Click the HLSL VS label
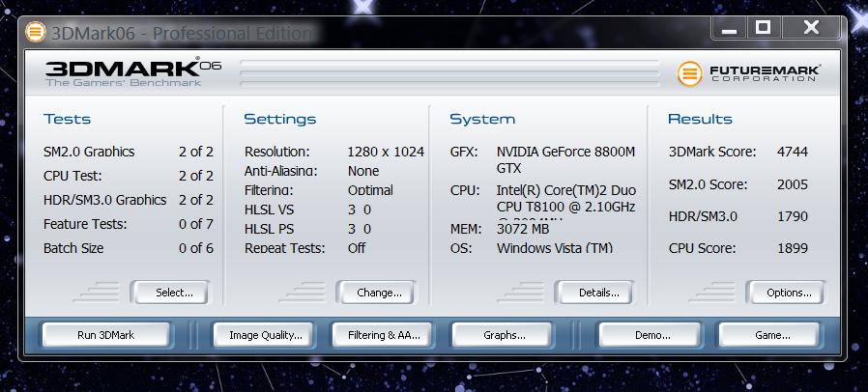Viewport: 868px width, 392px height. click(x=269, y=210)
